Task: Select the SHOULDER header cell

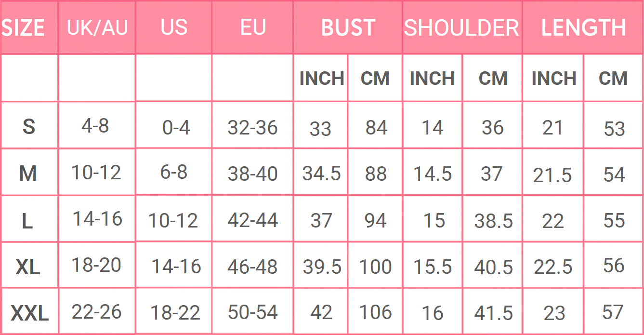Action: pos(461,28)
